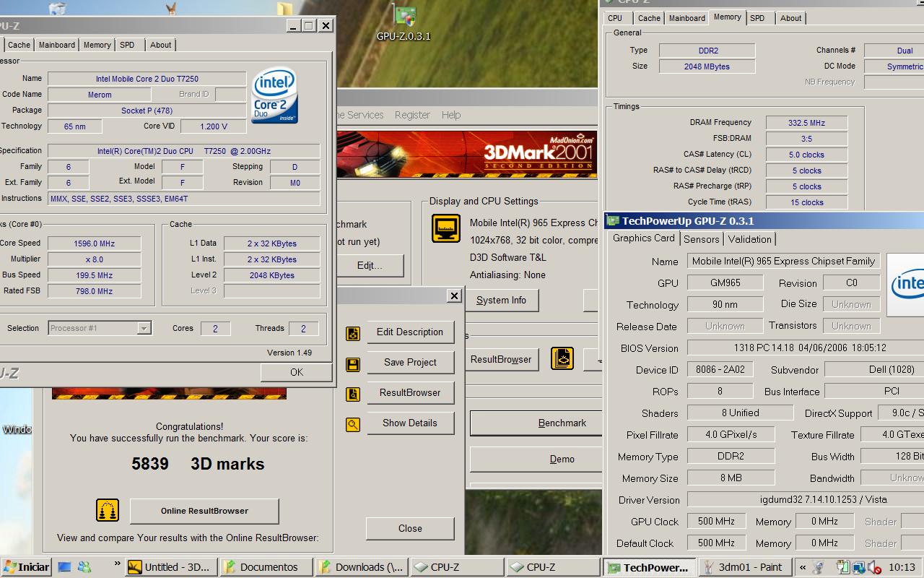Image resolution: width=924 pixels, height=578 pixels.
Task: Switch to Downloads taskbar button
Action: [362, 567]
